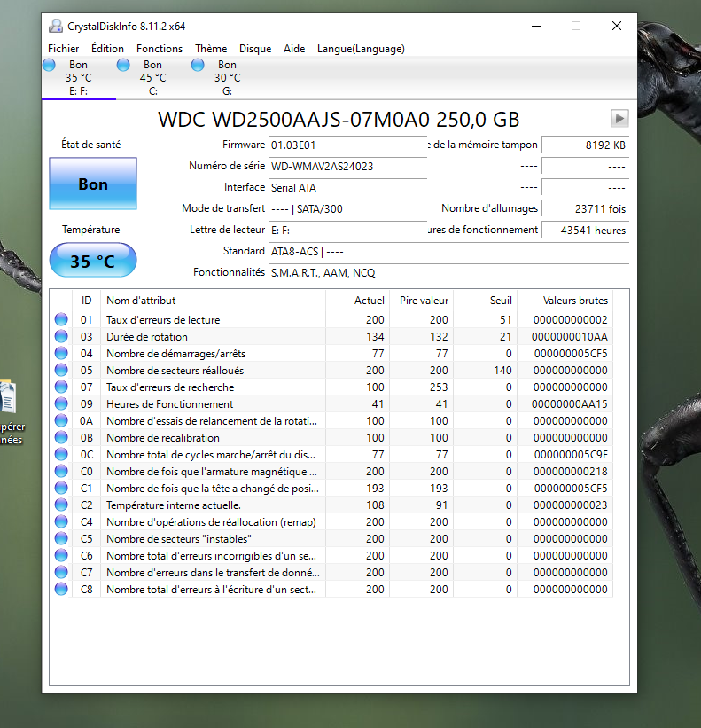Open the Thème menu
Screen dimensions: 701x728
point(211,49)
